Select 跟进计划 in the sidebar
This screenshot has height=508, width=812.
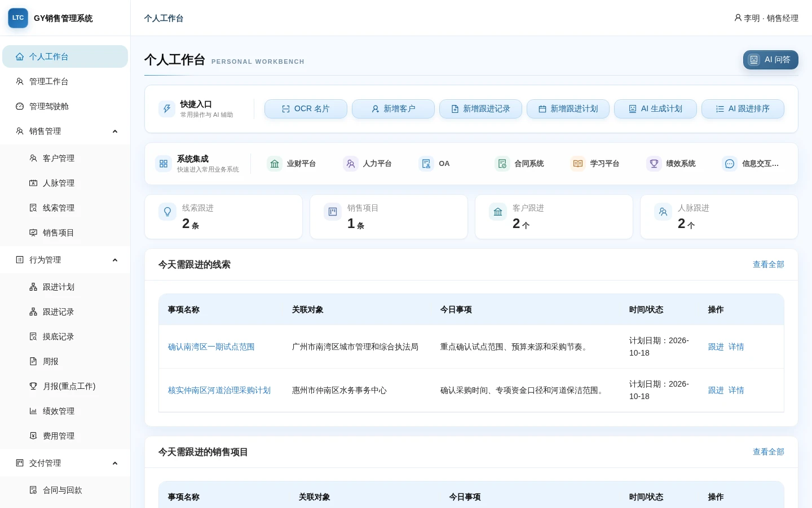(65, 287)
